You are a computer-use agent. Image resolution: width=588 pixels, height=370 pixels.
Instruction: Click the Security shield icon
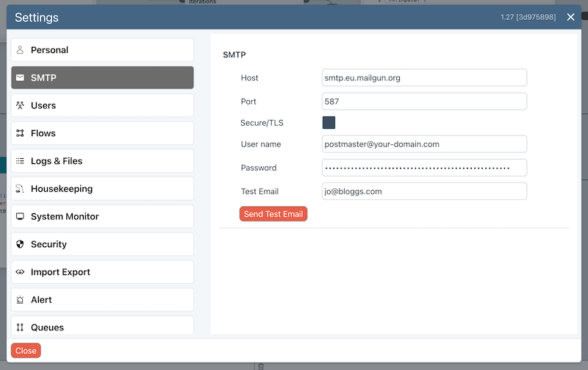point(20,244)
